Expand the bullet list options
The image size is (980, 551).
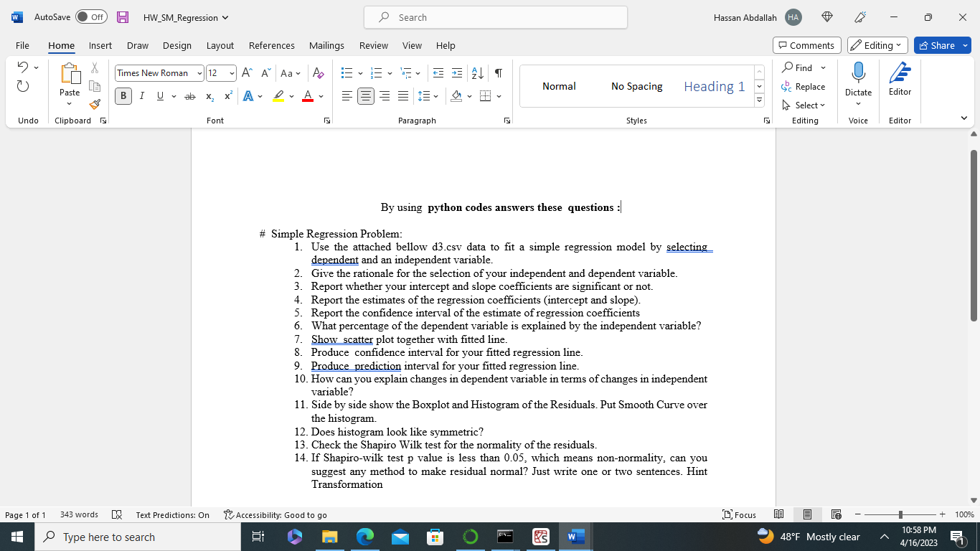(x=359, y=72)
